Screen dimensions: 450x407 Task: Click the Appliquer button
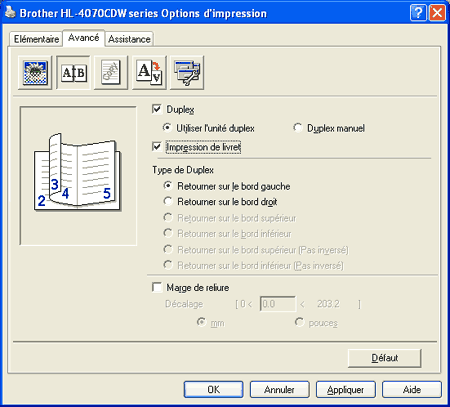[346, 390]
